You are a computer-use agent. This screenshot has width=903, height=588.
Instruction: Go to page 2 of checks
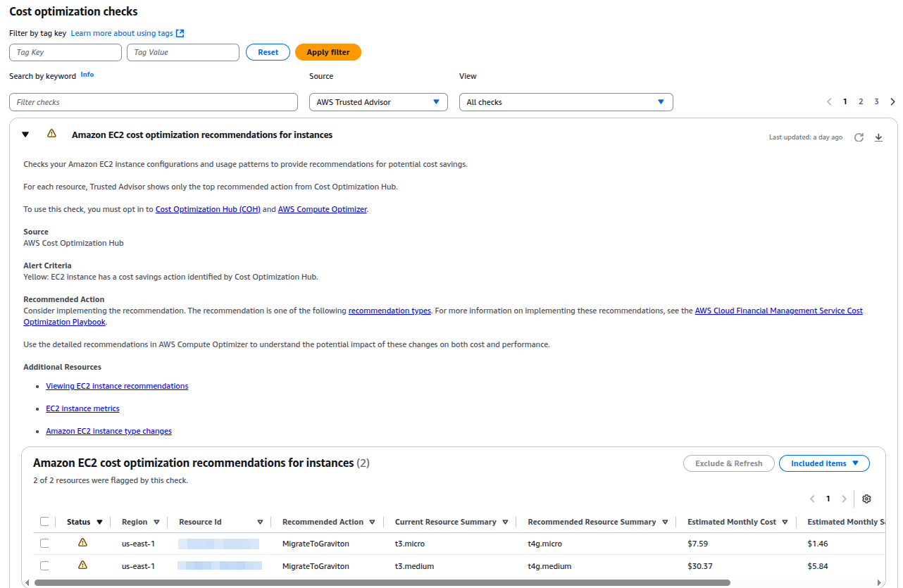tap(861, 102)
